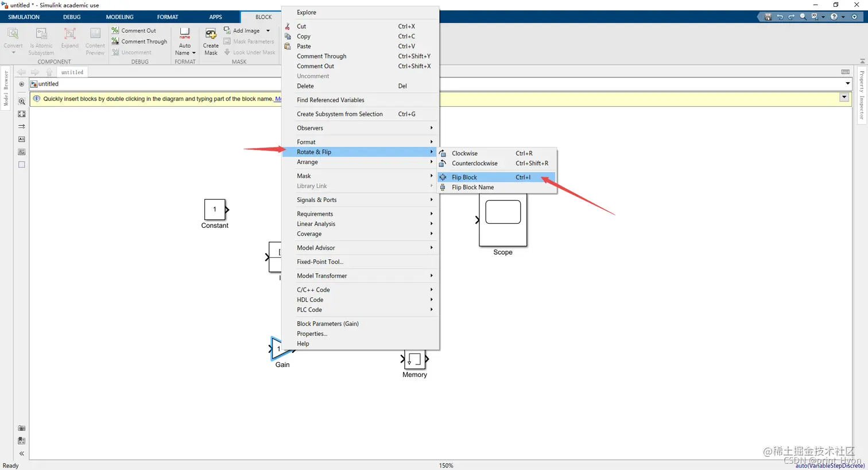Toggle the Property Inspector side panel tab
Image resolution: width=868 pixels, height=470 pixels.
[862, 94]
